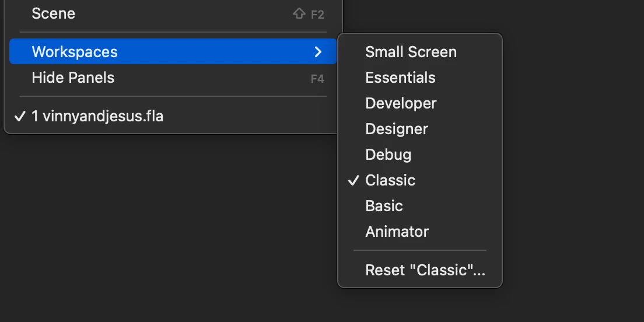Click the Shift arrow icon next to F2
The width and height of the screenshot is (644, 322).
299,14
